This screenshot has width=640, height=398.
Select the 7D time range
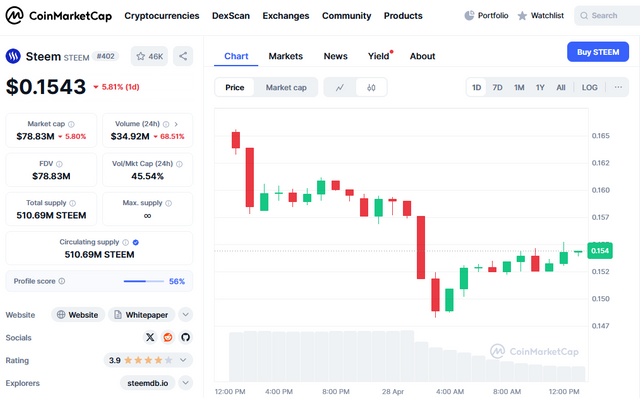497,87
